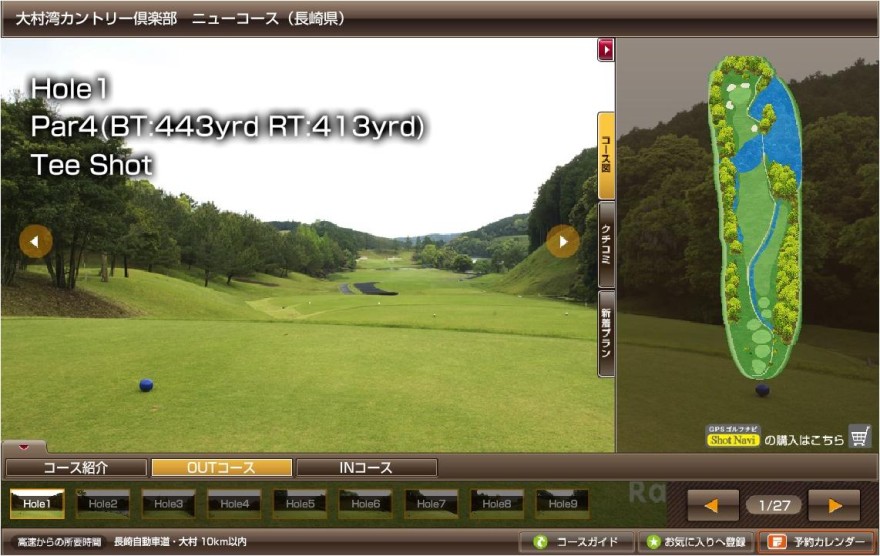Select the Hole1 thumbnail
880x556 pixels.
[37, 503]
